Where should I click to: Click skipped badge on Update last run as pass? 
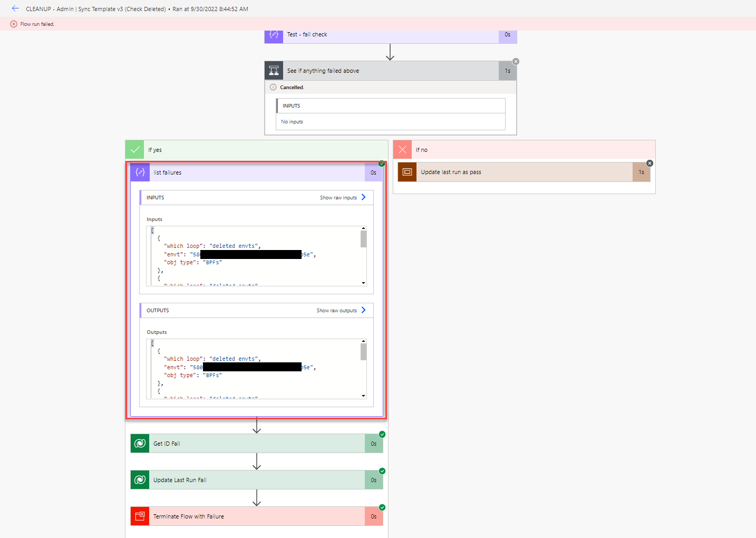(650, 163)
